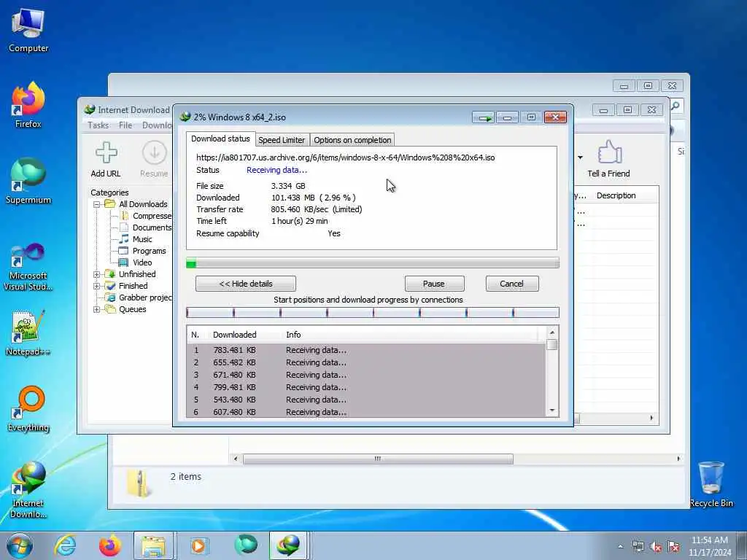This screenshot has height=560, width=747.
Task: Select the All Downloads category folder
Action: point(142,204)
